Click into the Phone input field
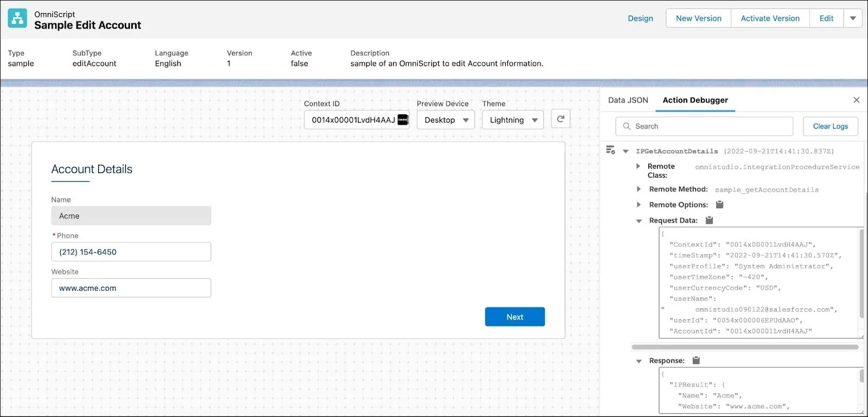 (x=131, y=252)
